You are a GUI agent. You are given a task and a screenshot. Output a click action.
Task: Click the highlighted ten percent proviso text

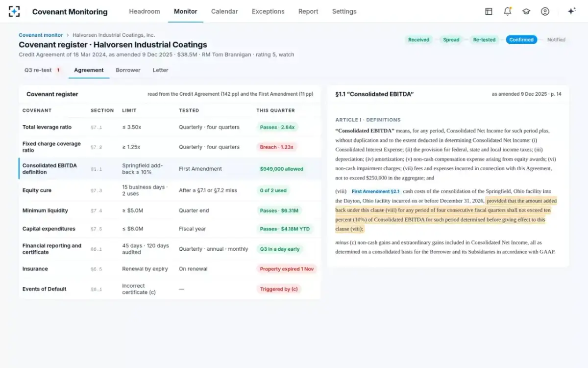[x=446, y=215]
